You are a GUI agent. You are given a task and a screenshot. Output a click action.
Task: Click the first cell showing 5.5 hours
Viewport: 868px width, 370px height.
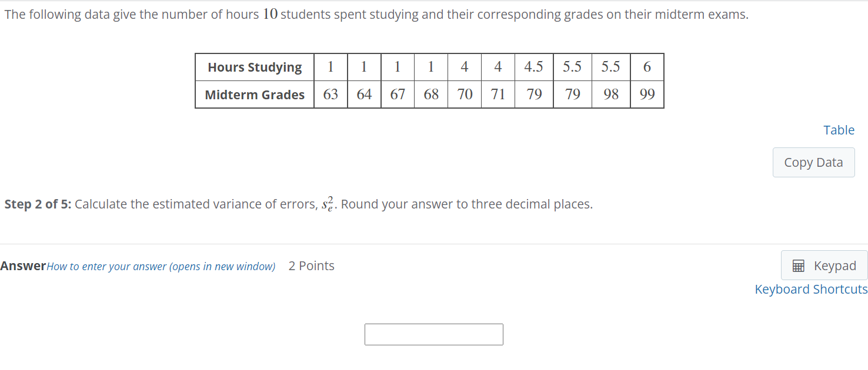[x=572, y=67]
